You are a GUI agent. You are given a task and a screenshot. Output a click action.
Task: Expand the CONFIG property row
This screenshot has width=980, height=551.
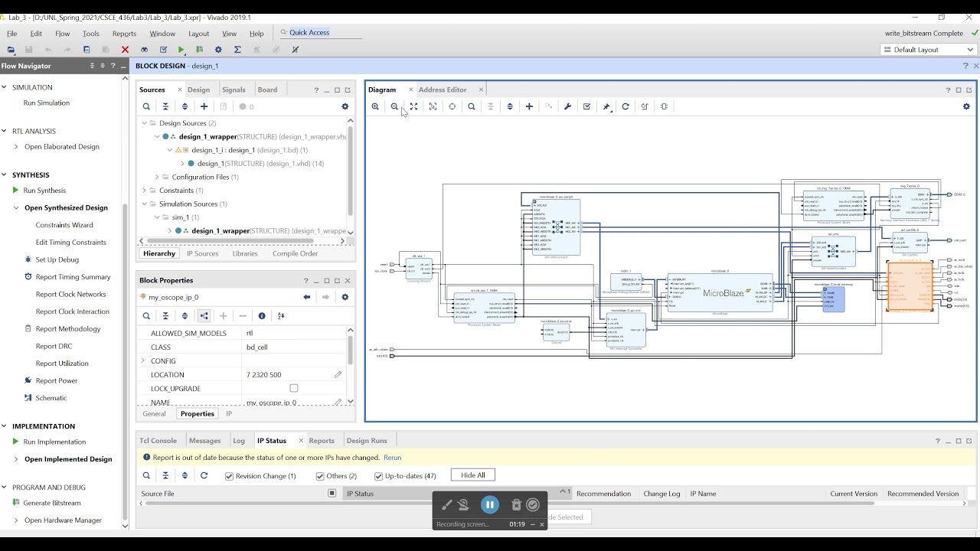coord(143,360)
